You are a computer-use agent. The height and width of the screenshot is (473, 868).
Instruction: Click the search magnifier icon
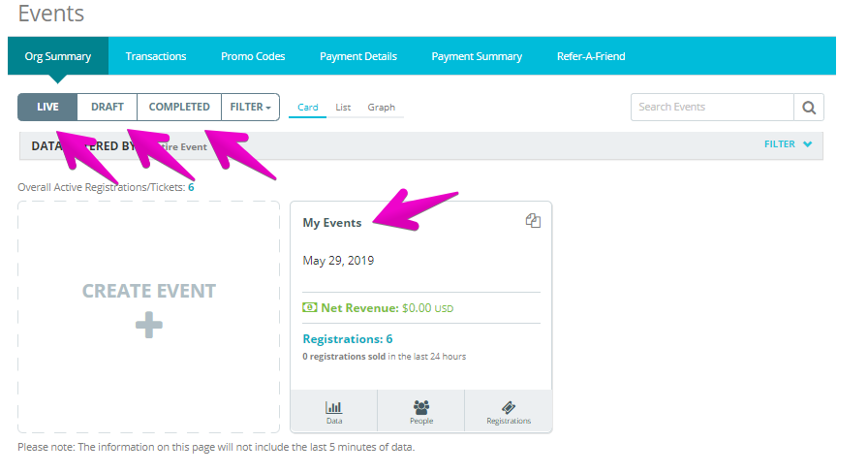point(809,108)
